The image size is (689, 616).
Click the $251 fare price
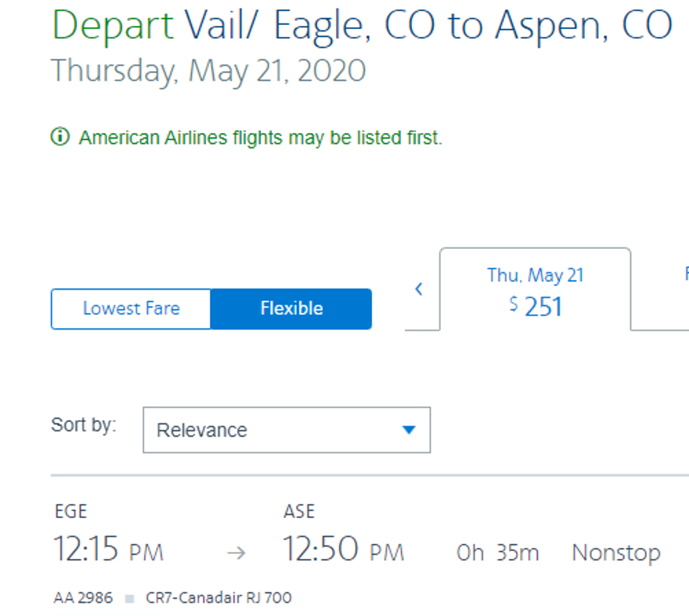pyautogui.click(x=536, y=306)
